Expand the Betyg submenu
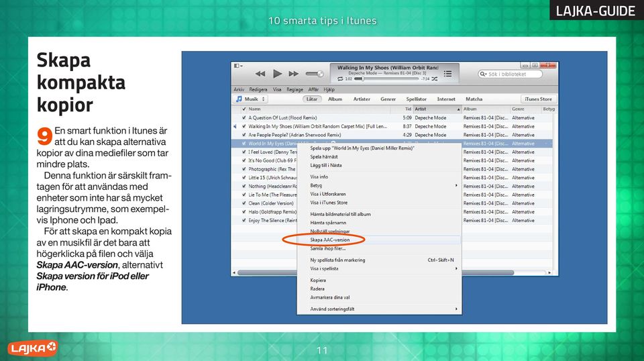 pyautogui.click(x=379, y=186)
